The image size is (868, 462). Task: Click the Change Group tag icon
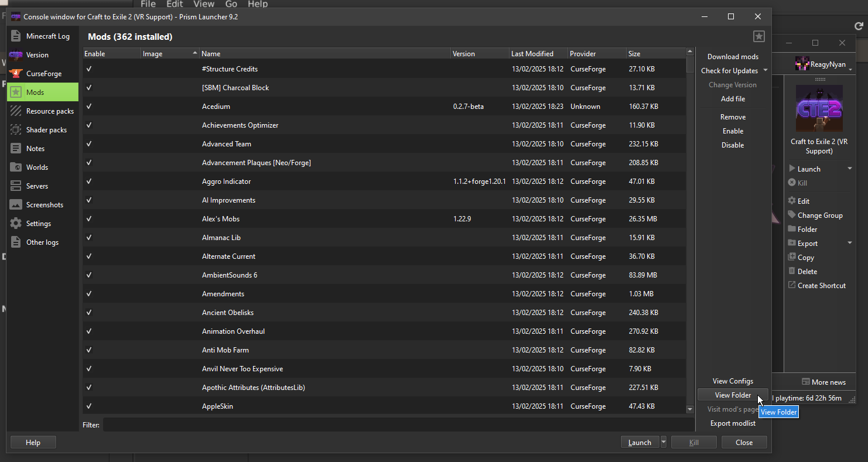[792, 215]
